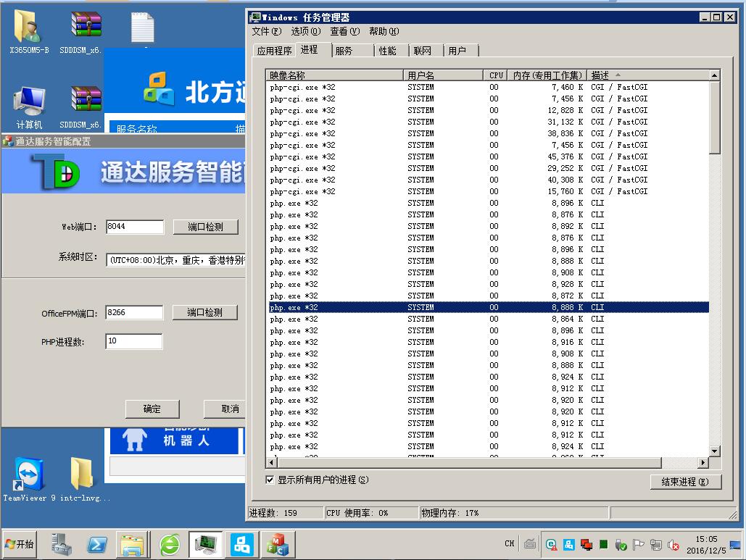Toggle 显示所有用户的进程 checkbox

tap(270, 480)
